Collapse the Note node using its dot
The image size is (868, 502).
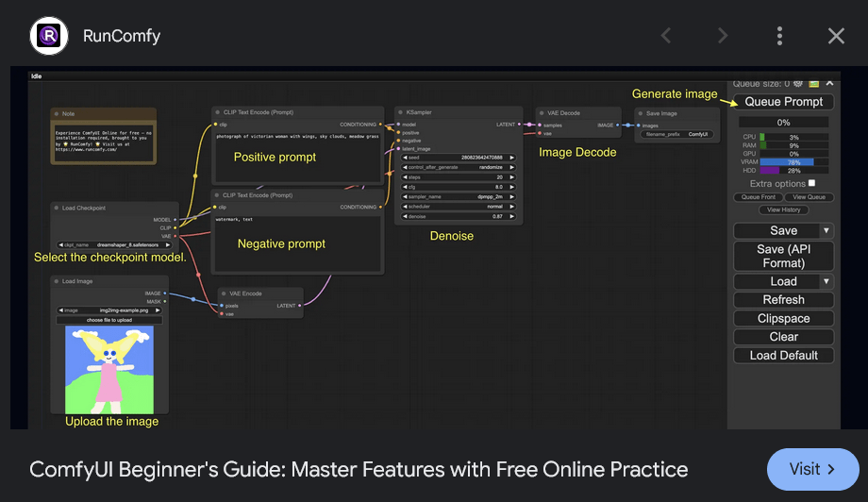(57, 113)
